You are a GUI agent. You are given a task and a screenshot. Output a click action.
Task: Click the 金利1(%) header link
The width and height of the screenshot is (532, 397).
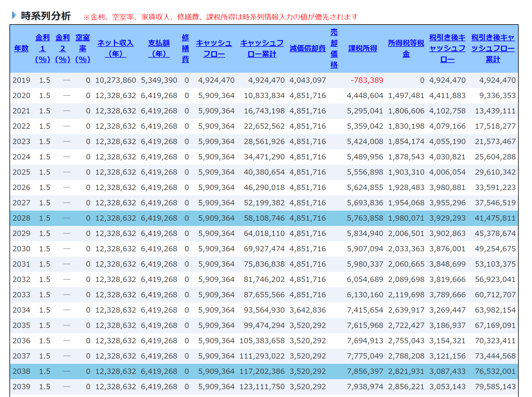pos(43,48)
